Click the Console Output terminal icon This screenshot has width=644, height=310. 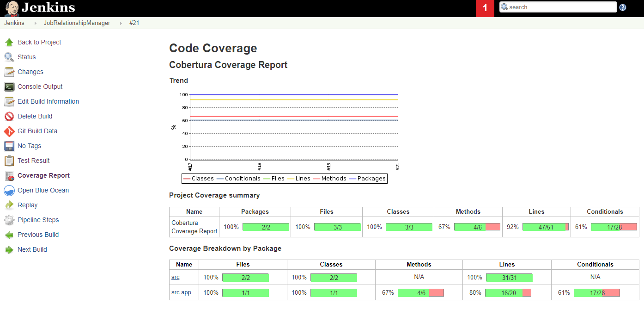pyautogui.click(x=9, y=87)
